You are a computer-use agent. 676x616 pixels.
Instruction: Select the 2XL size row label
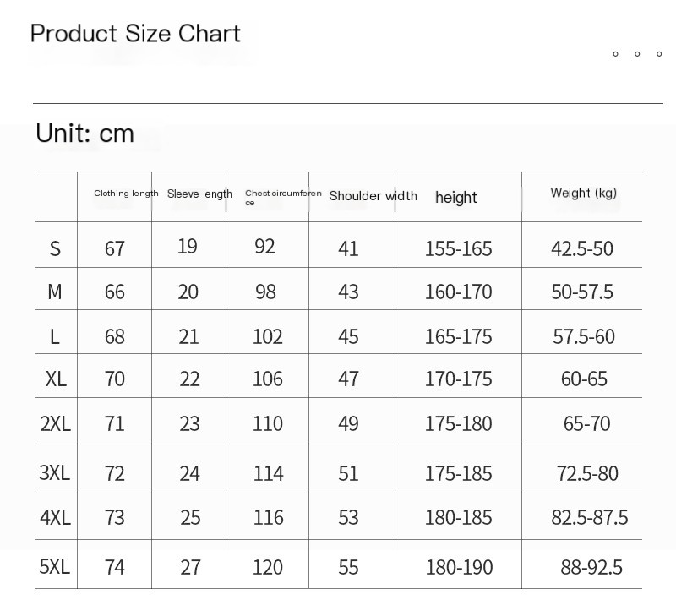[56, 423]
